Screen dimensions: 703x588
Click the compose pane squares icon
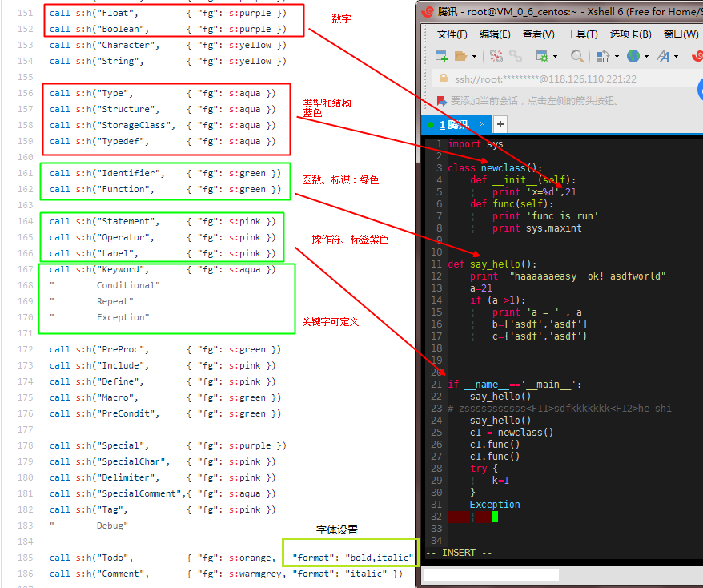pyautogui.click(x=603, y=55)
